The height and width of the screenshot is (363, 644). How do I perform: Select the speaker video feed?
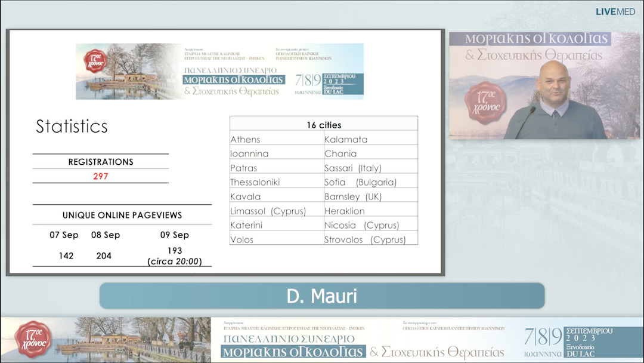click(544, 85)
